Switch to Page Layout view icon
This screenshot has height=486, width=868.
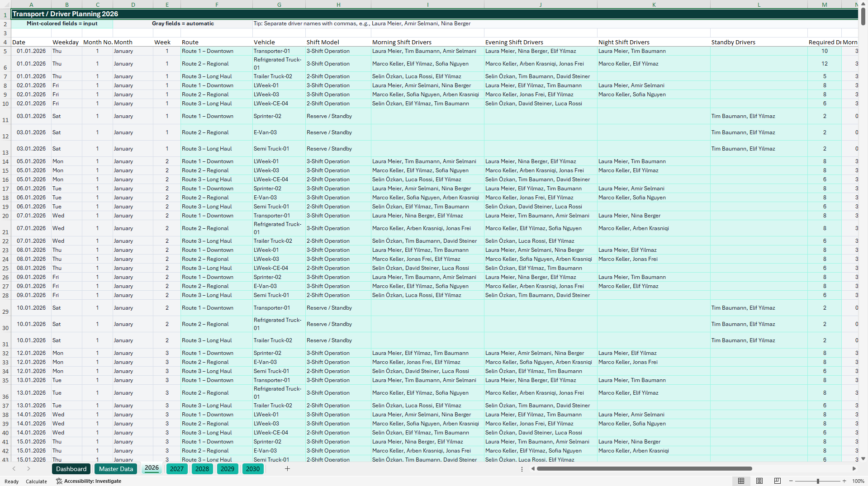point(759,481)
